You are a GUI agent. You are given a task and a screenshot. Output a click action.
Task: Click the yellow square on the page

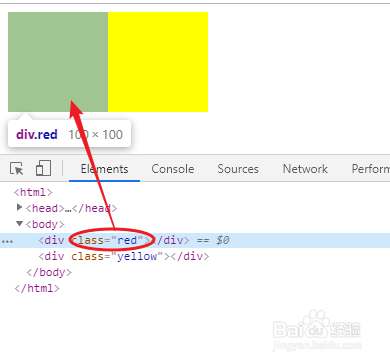pos(158,62)
